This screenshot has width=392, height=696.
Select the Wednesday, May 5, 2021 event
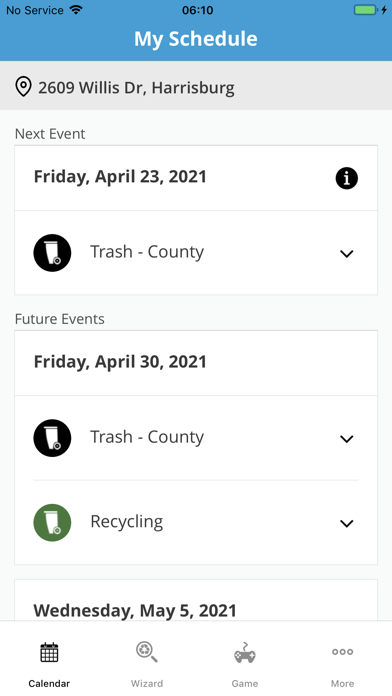click(135, 610)
